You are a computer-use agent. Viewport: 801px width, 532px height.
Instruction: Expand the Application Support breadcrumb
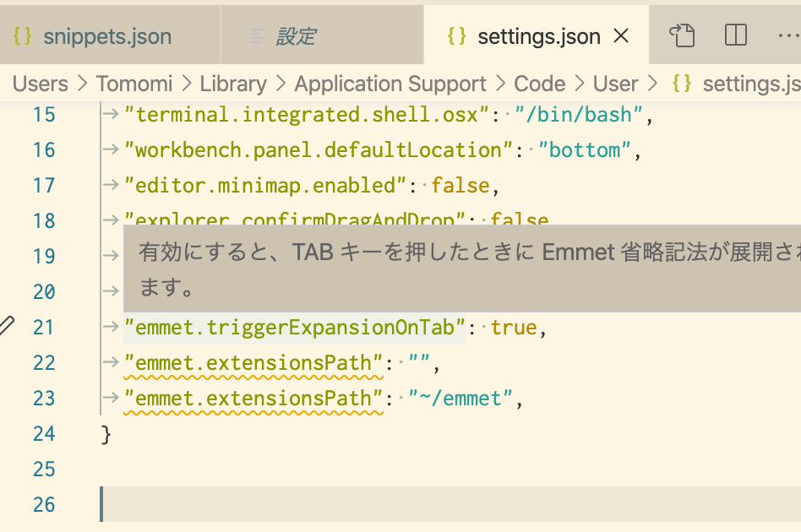(390, 84)
